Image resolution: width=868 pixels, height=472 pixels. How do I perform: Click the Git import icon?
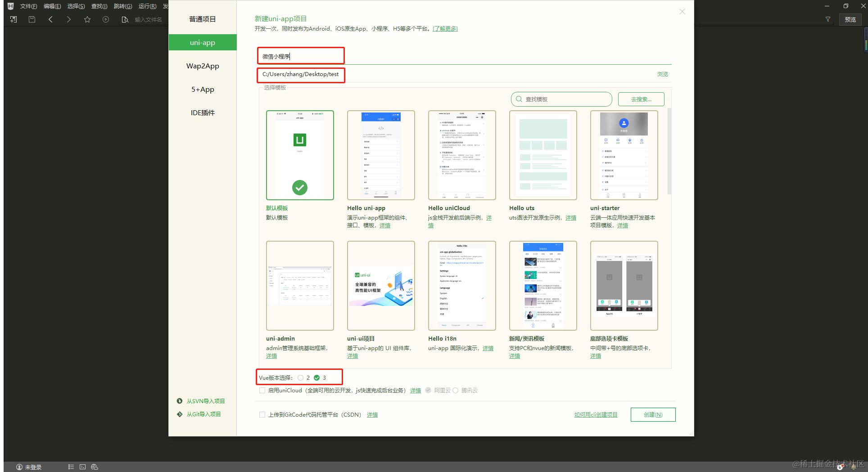180,414
